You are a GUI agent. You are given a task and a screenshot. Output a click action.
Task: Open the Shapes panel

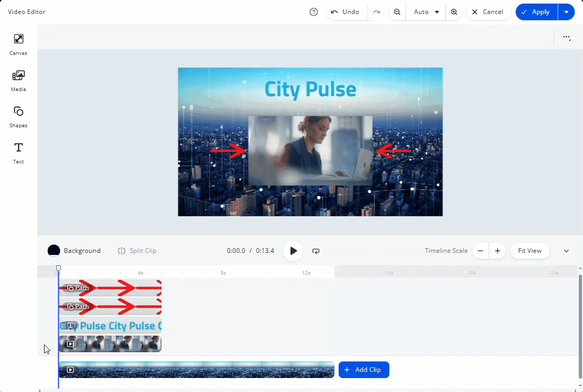coord(18,117)
